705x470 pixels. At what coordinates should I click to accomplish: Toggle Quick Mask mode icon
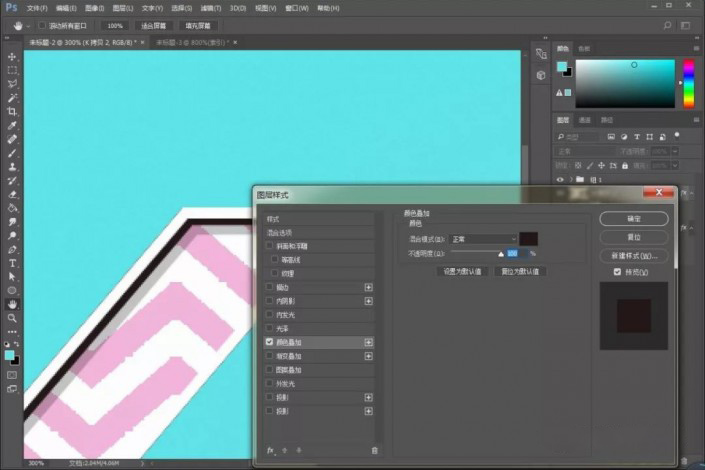coord(12,375)
